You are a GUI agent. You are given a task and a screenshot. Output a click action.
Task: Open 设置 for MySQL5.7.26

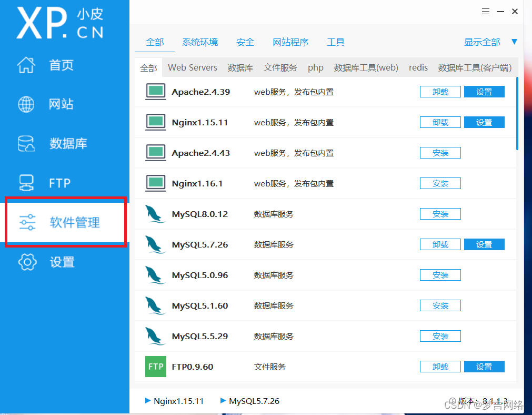[x=484, y=244]
